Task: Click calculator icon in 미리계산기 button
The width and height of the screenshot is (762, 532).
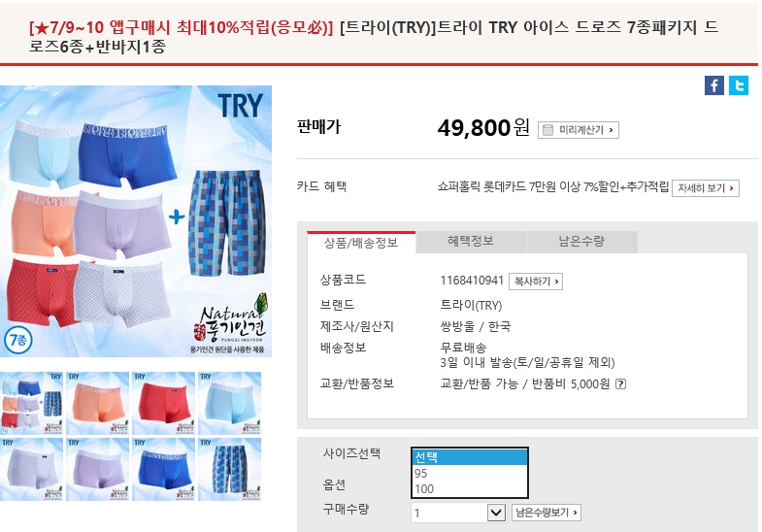Action: 547,130
